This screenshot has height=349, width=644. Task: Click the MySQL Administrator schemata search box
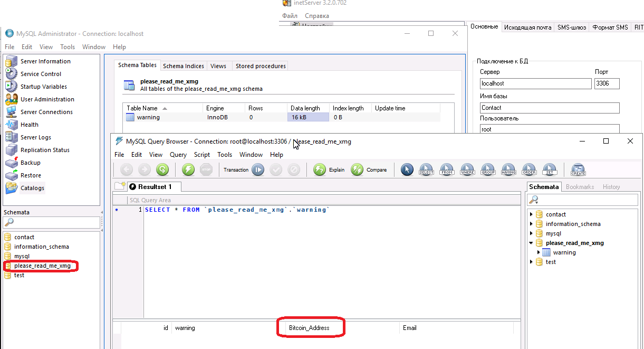tap(52, 222)
